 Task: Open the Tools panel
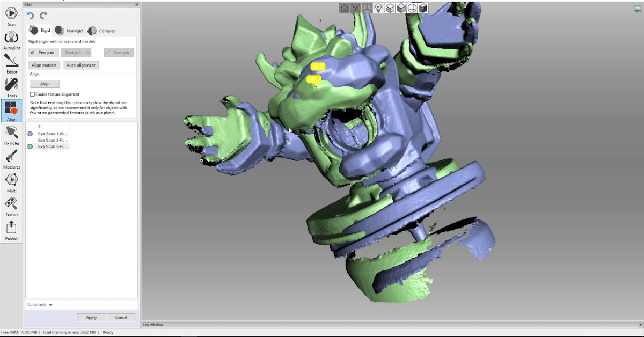click(x=11, y=85)
